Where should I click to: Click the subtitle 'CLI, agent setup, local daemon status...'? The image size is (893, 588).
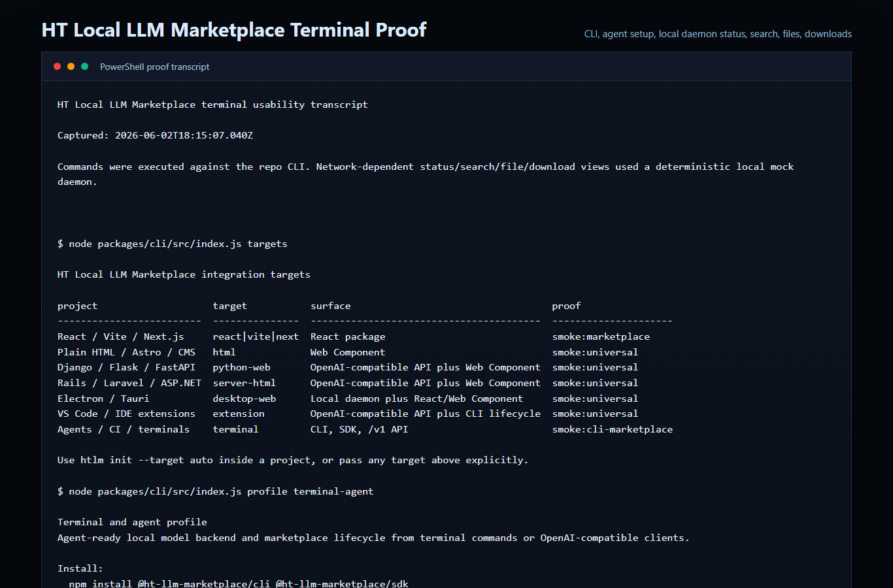(718, 34)
